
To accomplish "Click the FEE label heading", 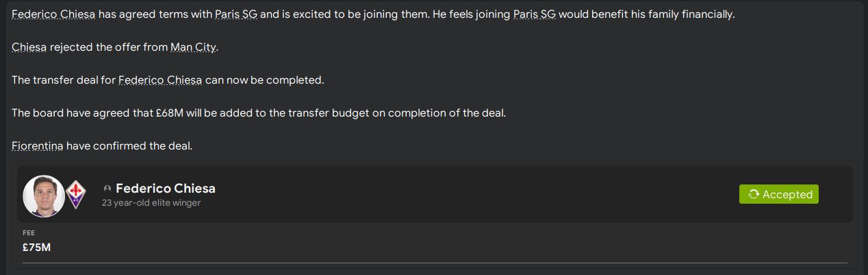I will point(29,233).
